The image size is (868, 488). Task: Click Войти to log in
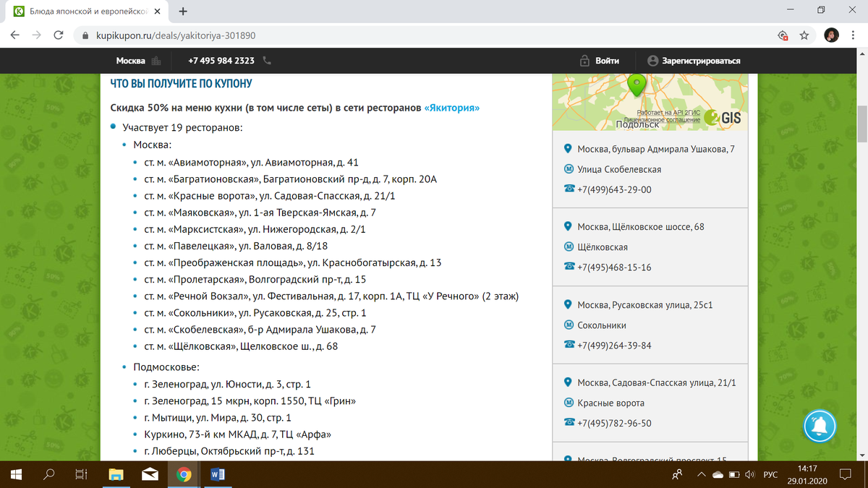click(600, 61)
